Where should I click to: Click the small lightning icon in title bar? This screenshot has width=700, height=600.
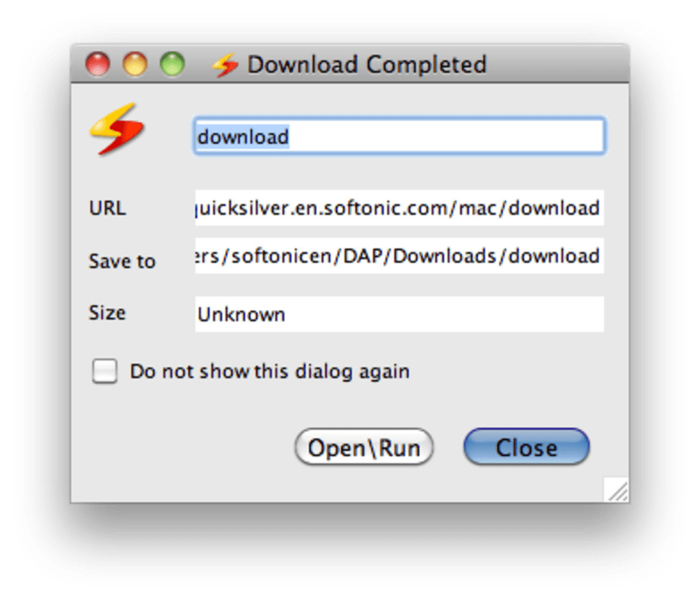pyautogui.click(x=225, y=65)
